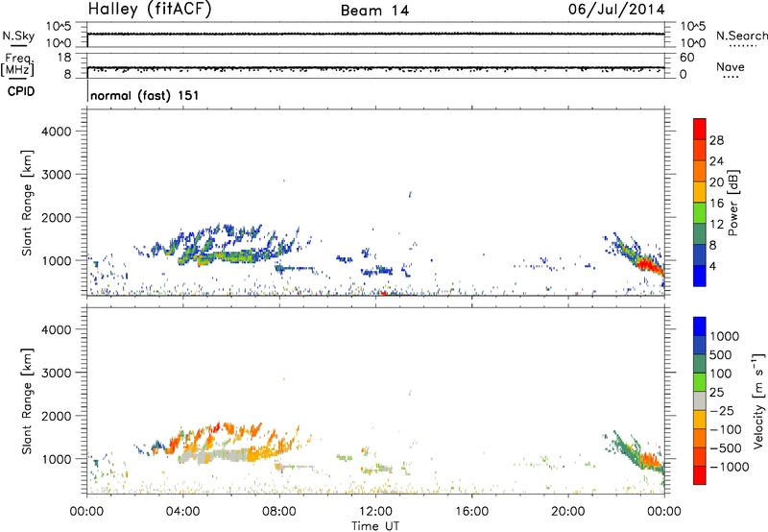Select the "2000" tick on the velocity panel
Viewport: 768px width, 532px height.
tap(56, 416)
